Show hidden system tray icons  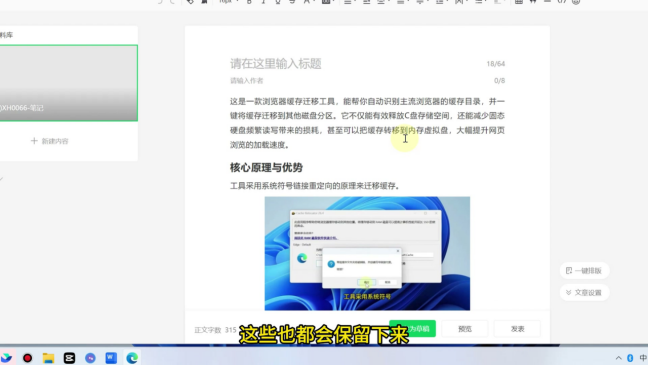click(618, 358)
